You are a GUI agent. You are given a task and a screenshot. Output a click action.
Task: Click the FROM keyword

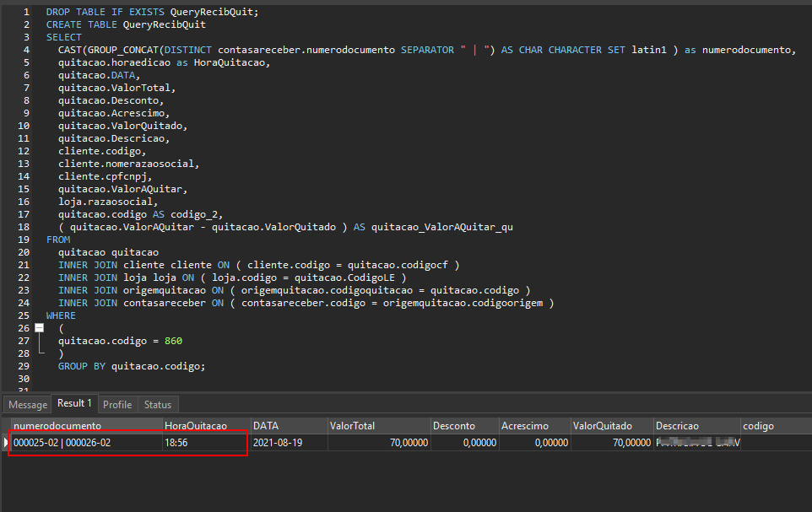[58, 240]
